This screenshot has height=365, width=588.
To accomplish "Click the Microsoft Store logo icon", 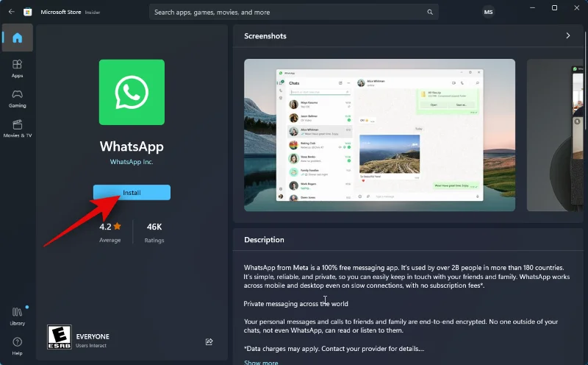I will (x=28, y=12).
